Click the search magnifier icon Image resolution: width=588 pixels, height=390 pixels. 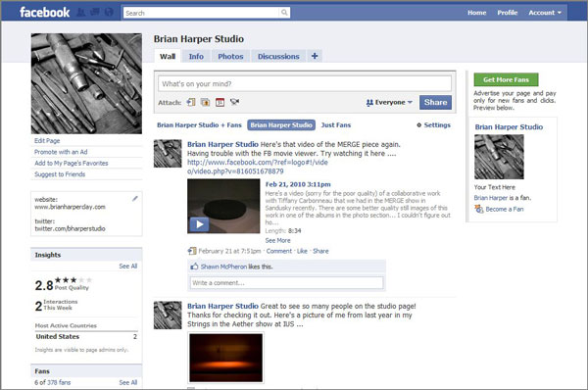(x=284, y=13)
